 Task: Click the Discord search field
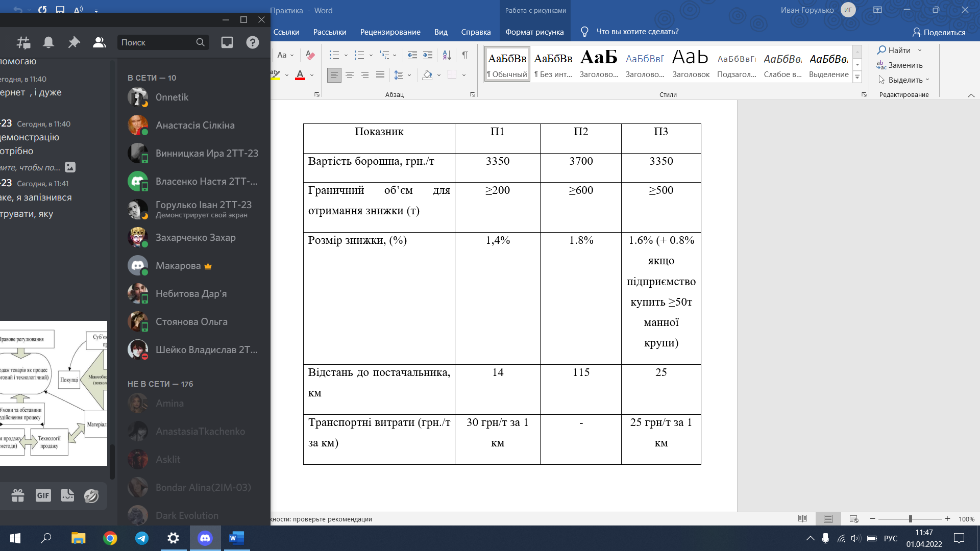[x=163, y=42]
